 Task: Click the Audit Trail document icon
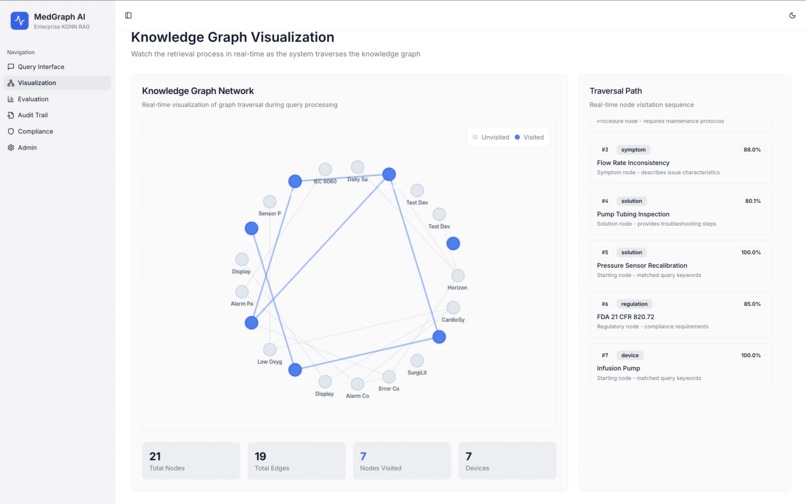pyautogui.click(x=11, y=115)
